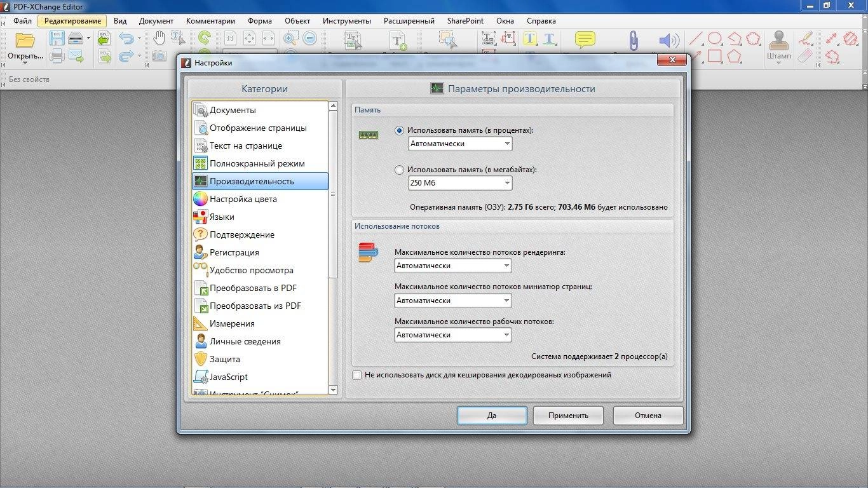Select the Oval shape tool icon

pyautogui.click(x=715, y=38)
